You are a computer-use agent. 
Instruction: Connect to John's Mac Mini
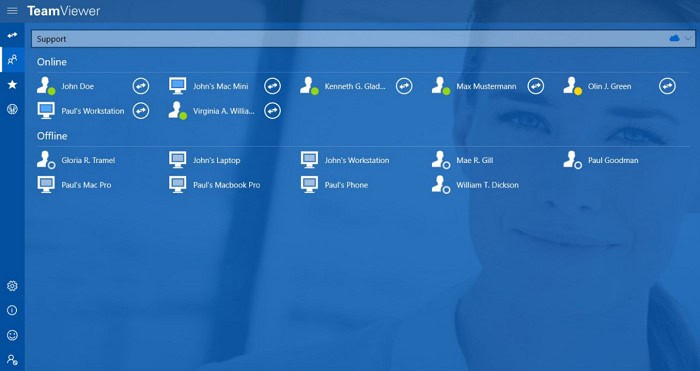click(x=272, y=86)
